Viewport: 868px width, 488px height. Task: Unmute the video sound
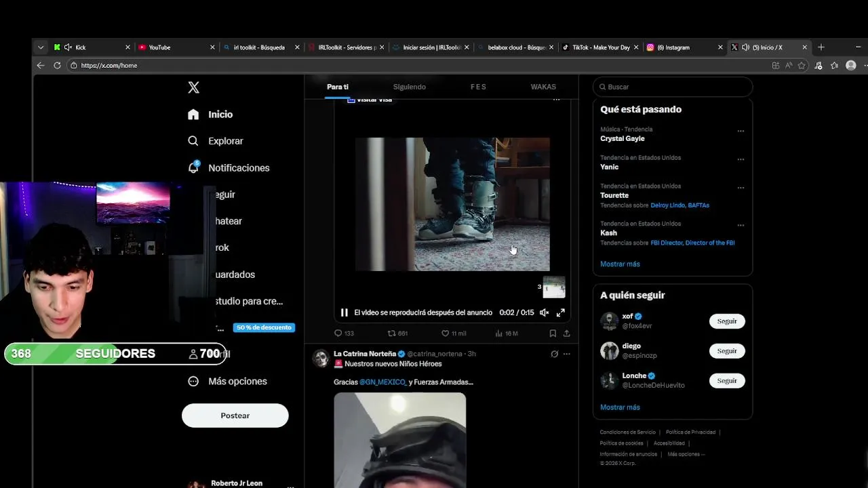[544, 312]
